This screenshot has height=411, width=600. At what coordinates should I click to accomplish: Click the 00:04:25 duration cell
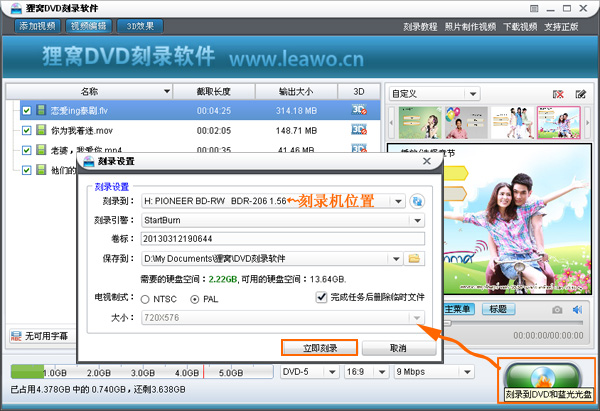[214, 111]
